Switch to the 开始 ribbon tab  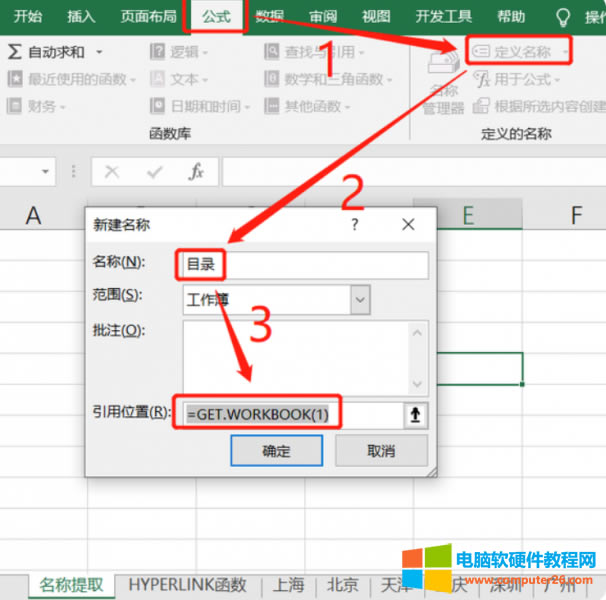click(x=27, y=17)
